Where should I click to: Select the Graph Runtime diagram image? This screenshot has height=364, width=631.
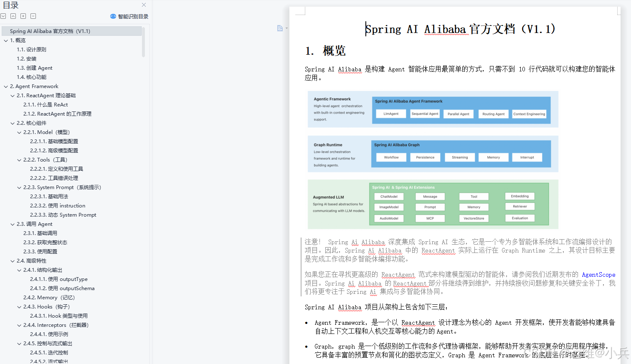click(433, 154)
